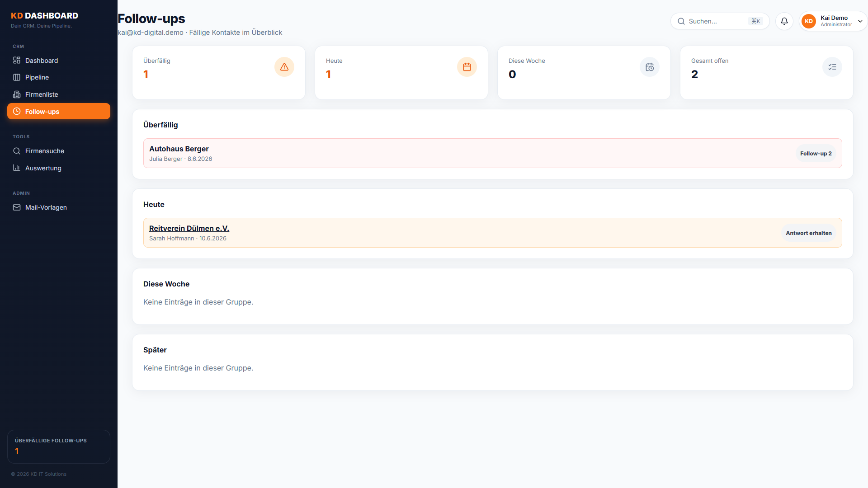Screen dimensions: 868x488
Task: Click the Antwort erhalten status badge
Action: point(808,233)
